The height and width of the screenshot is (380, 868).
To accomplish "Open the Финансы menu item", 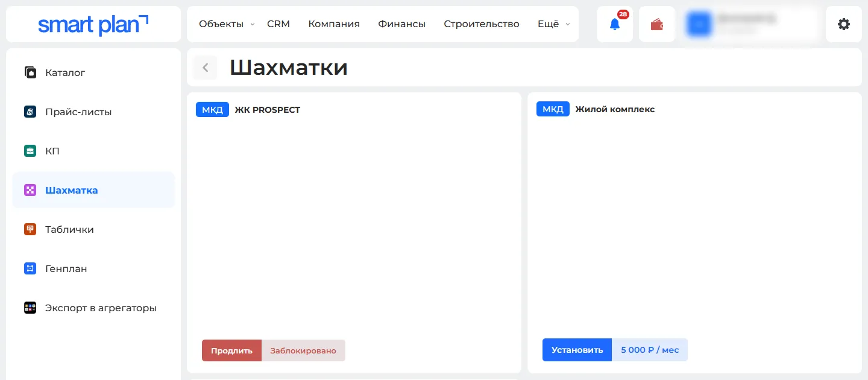I will point(402,24).
